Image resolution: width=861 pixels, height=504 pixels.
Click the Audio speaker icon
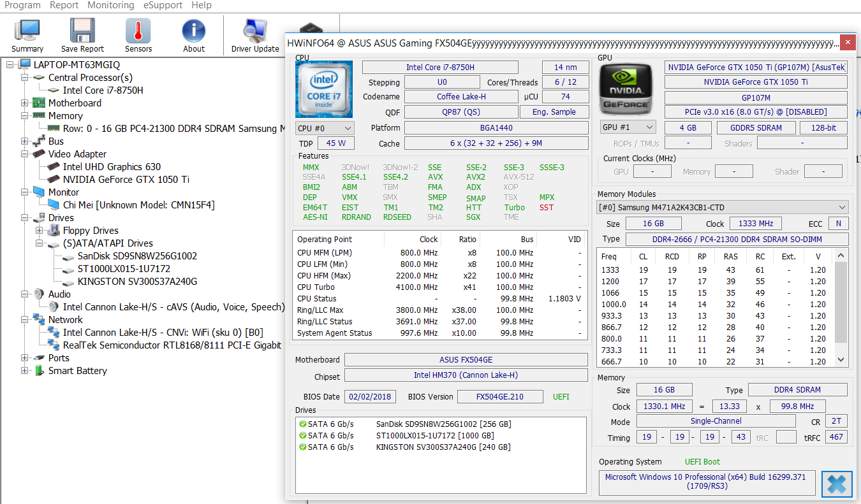tap(39, 294)
